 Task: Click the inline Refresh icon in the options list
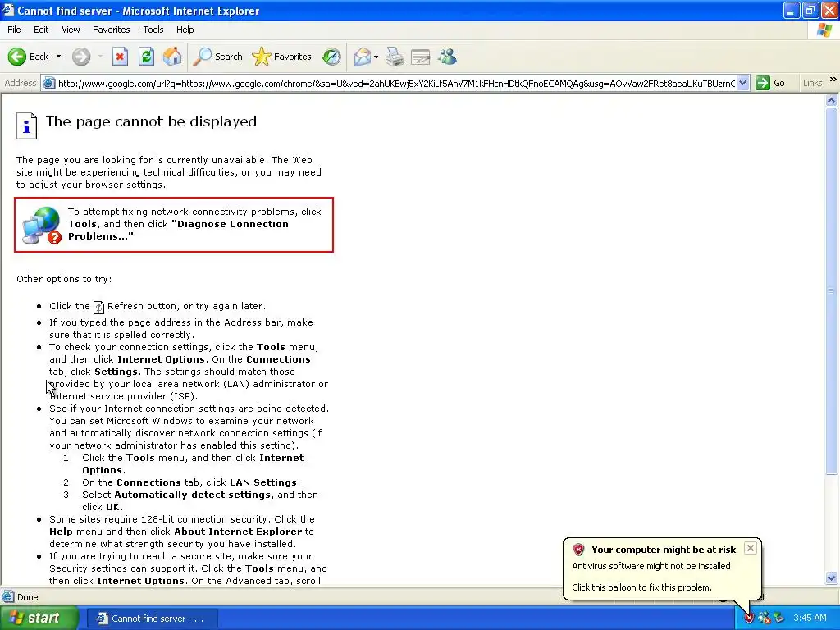[98, 307]
